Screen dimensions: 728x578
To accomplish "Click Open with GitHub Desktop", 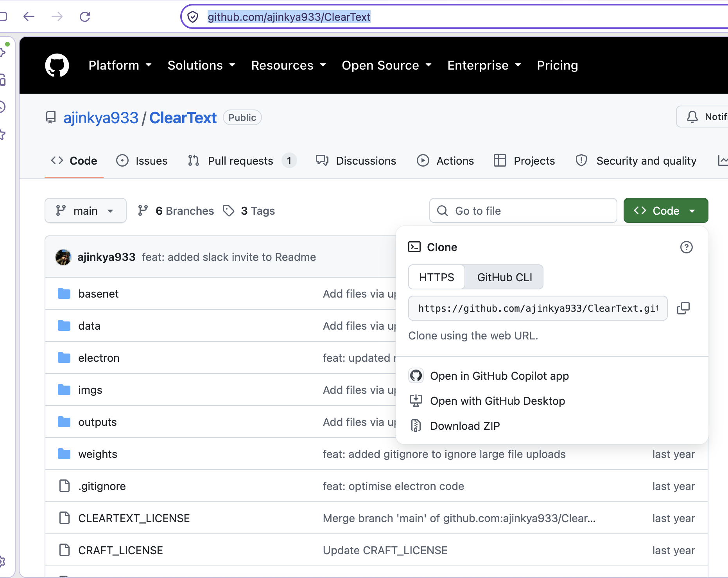I will point(498,401).
